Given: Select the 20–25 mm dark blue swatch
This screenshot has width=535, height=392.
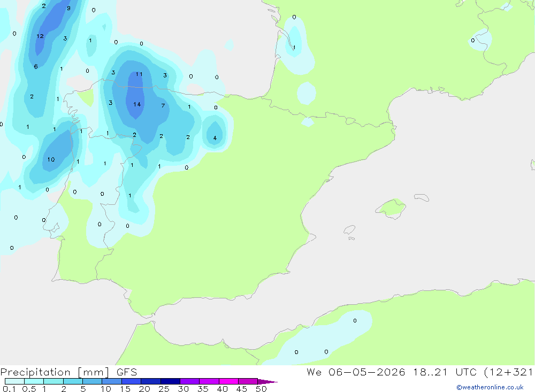Looking at the screenshot, I should pos(151,381).
